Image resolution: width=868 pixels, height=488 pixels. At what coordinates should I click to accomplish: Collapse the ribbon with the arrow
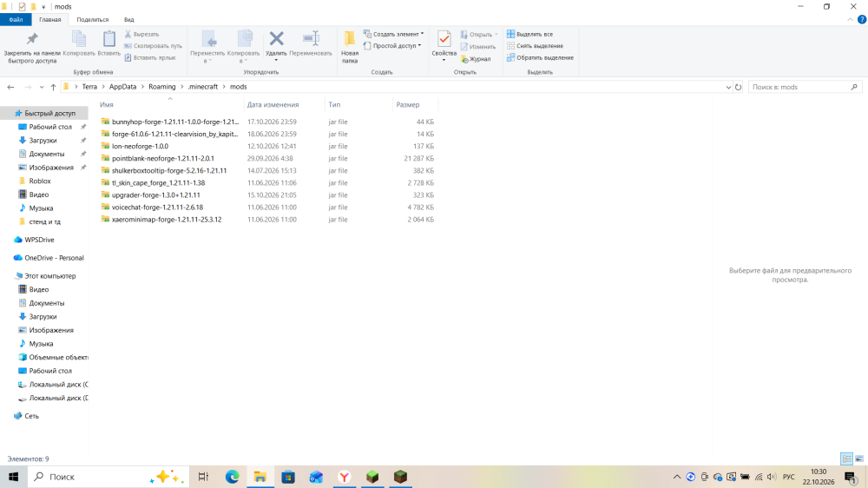point(850,19)
